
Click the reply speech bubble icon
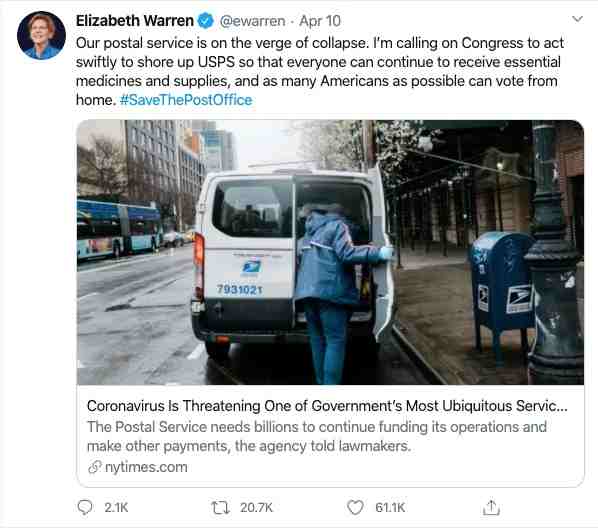[85, 508]
